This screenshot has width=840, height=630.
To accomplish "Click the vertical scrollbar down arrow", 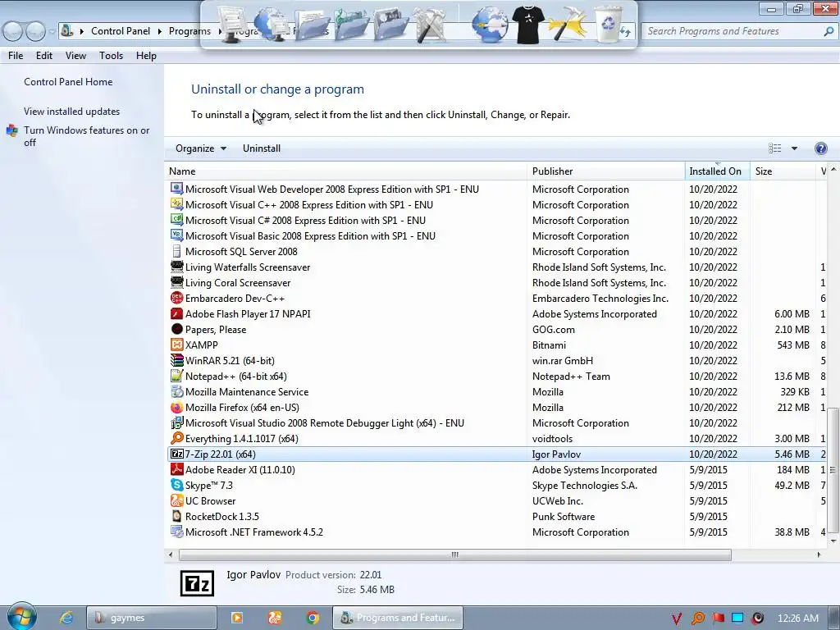I will tap(833, 541).
